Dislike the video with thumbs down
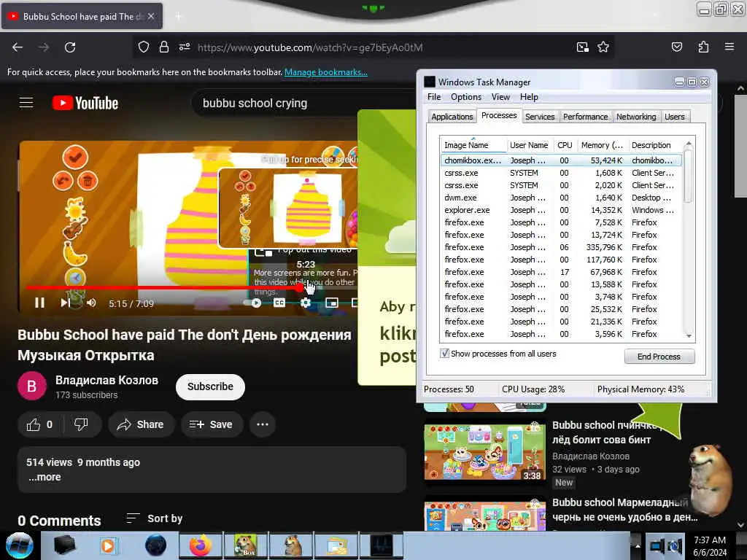This screenshot has height=560, width=747. click(x=82, y=424)
